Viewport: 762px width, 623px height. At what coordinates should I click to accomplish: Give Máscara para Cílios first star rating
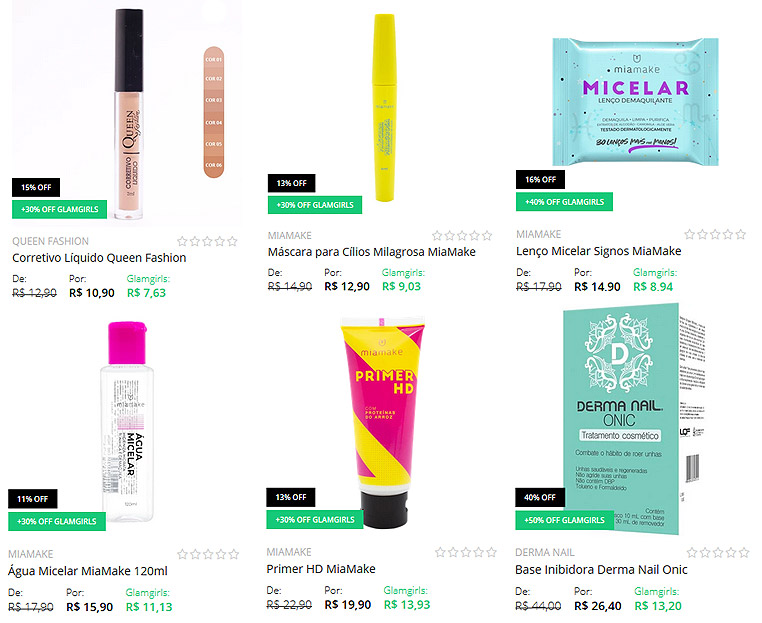[x=437, y=236]
